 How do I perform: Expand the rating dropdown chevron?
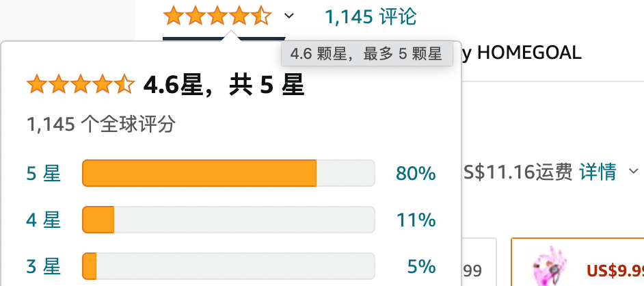click(x=289, y=16)
